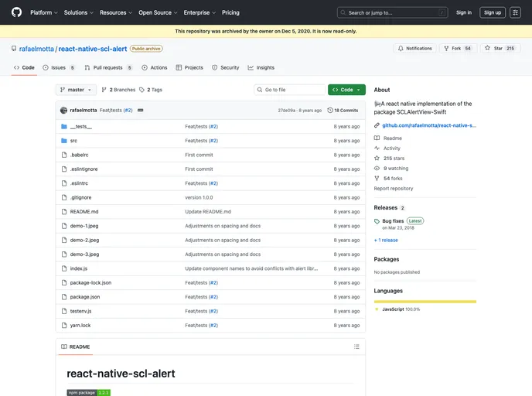The height and width of the screenshot is (396, 532).
Task: Expand commit message ellipsis button
Action: [x=141, y=111]
